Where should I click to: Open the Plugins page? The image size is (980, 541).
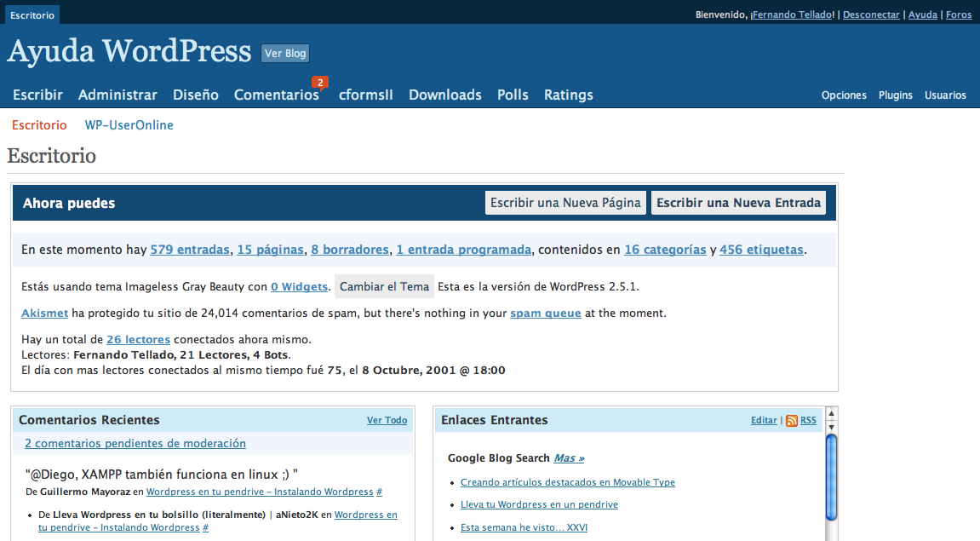click(x=895, y=95)
